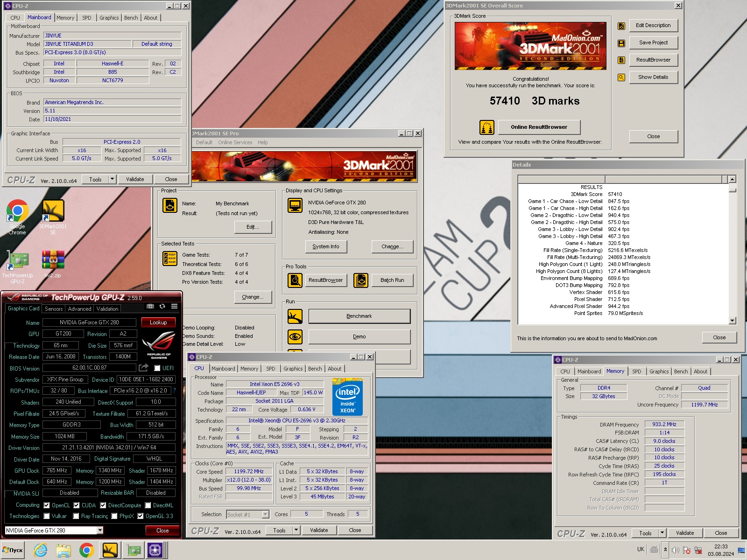Click the BIOS version share/export icon

pos(143,368)
